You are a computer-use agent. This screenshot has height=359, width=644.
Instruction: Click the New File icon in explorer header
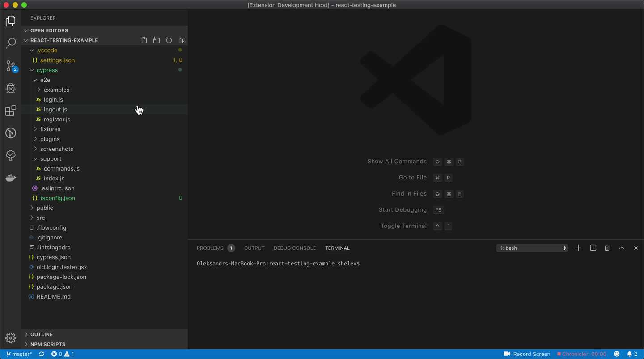click(x=144, y=40)
